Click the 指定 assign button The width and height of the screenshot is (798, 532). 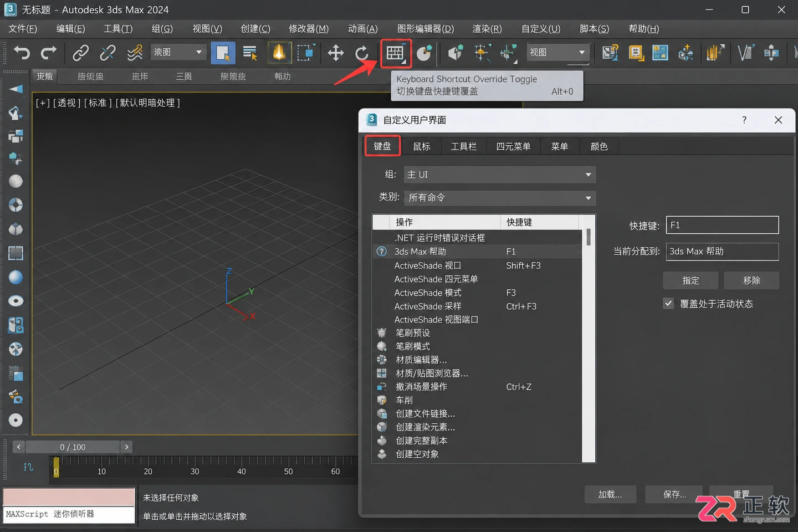coord(690,280)
